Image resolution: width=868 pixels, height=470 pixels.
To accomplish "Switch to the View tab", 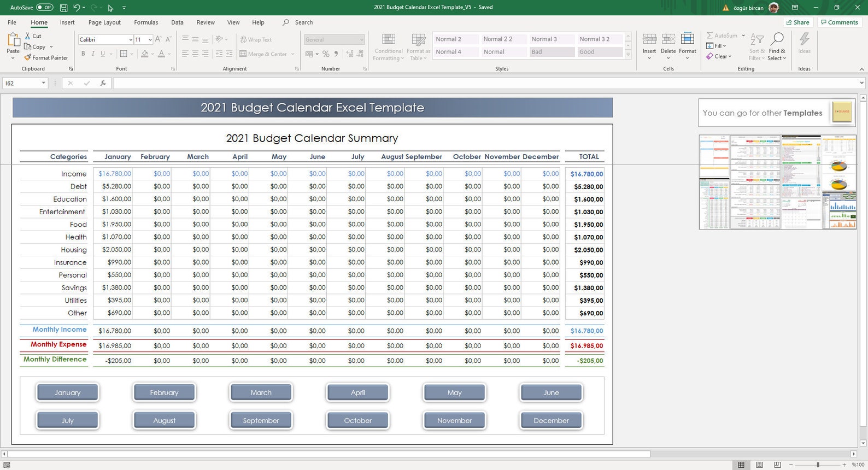I will coord(233,22).
